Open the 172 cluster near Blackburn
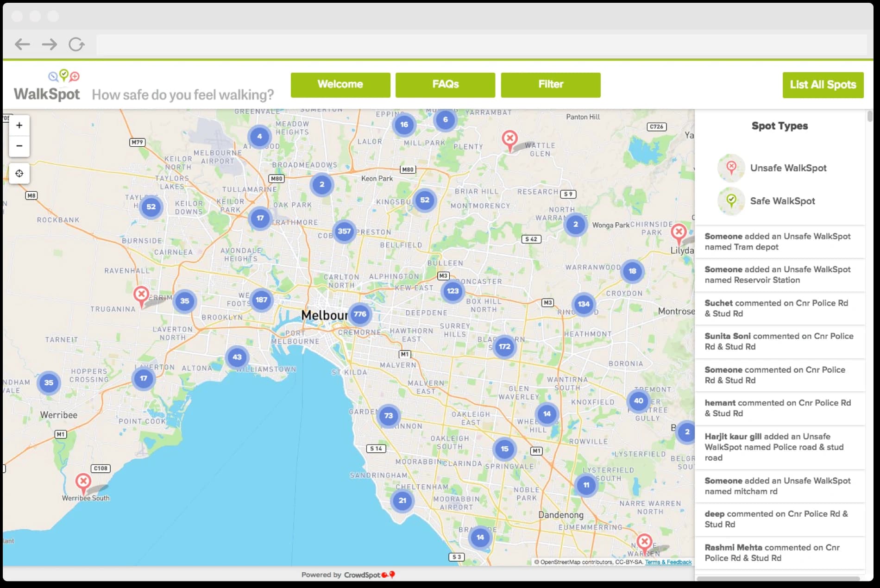The height and width of the screenshot is (588, 880). pos(504,347)
